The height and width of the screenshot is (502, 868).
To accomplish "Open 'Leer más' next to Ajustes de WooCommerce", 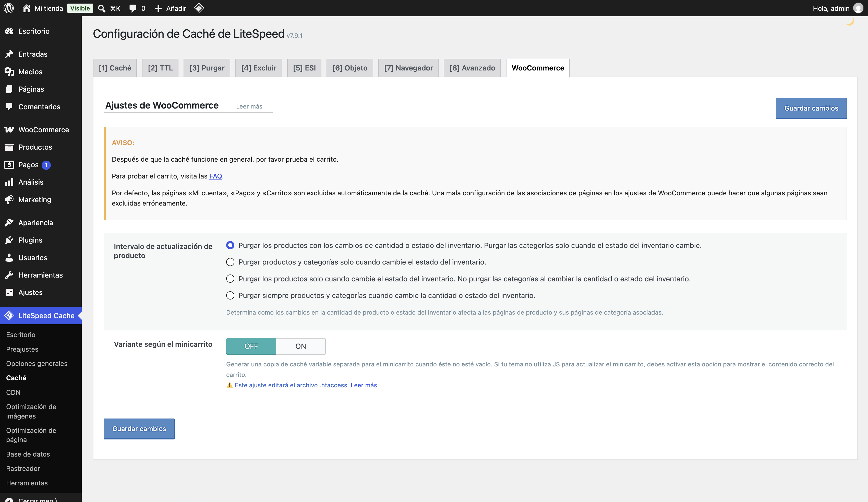I will pos(249,106).
